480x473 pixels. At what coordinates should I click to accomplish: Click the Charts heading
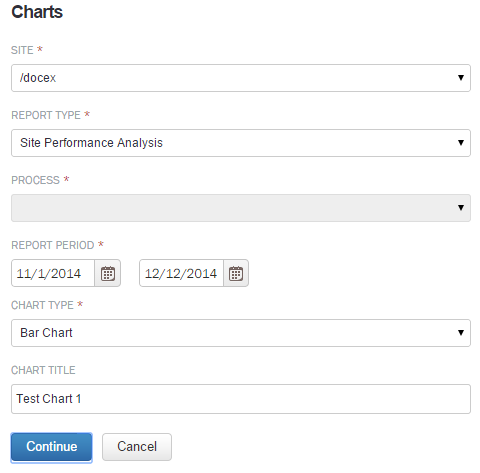[37, 12]
